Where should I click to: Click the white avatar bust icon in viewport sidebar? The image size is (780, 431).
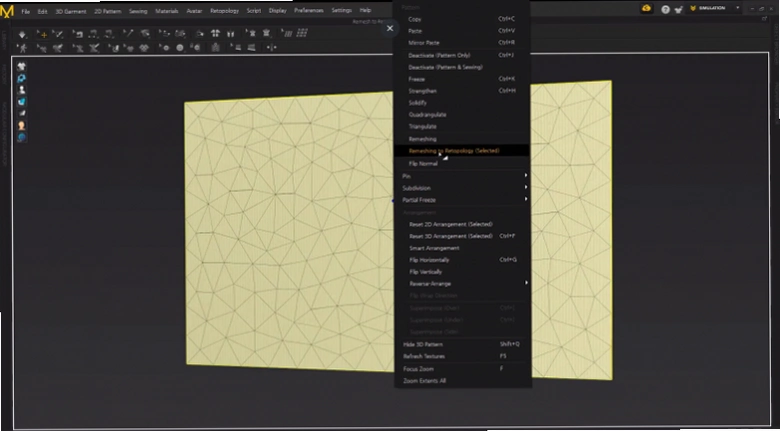click(x=21, y=90)
